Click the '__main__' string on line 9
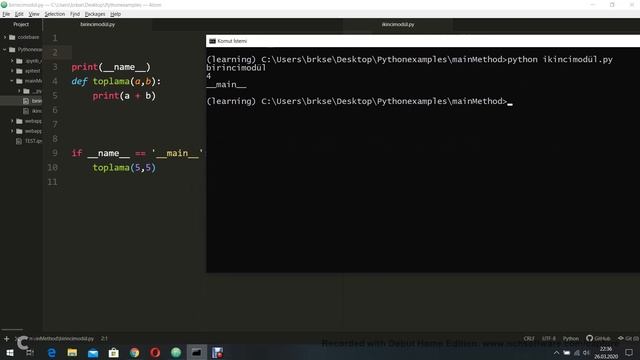The width and height of the screenshot is (640, 360). coord(178,153)
